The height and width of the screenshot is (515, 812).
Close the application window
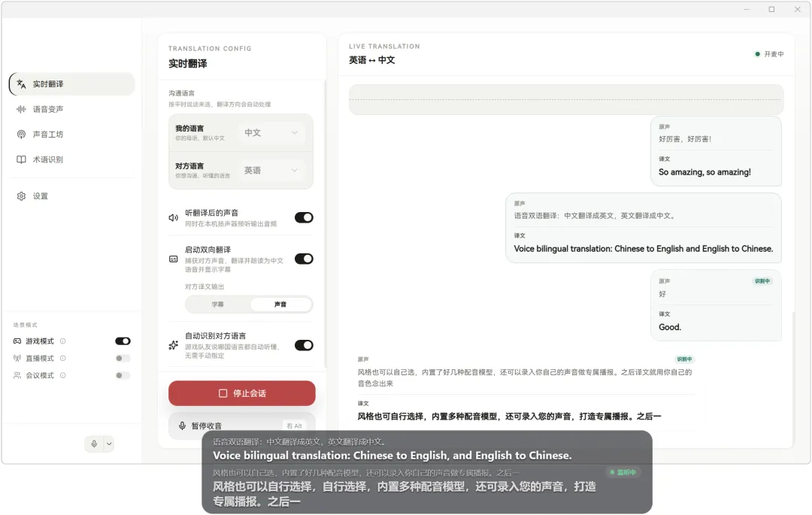coord(798,9)
